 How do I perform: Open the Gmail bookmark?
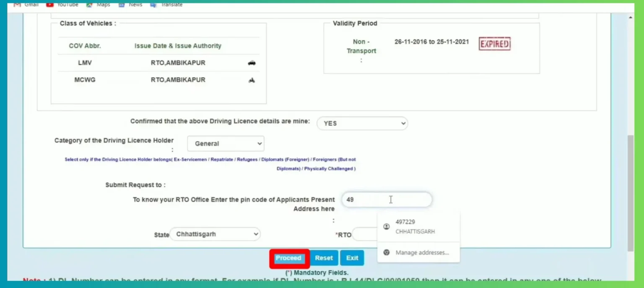tap(26, 5)
